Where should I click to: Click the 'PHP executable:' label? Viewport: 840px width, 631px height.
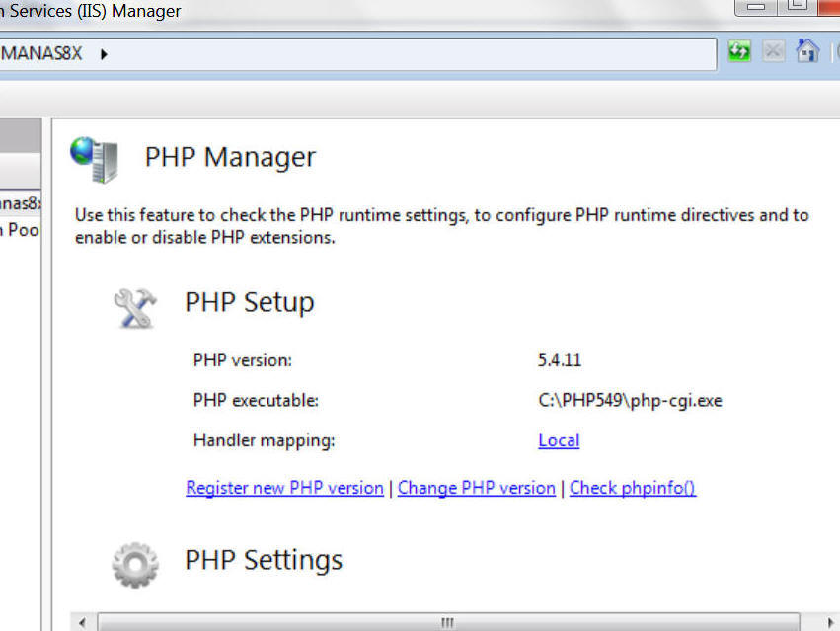[x=256, y=401]
